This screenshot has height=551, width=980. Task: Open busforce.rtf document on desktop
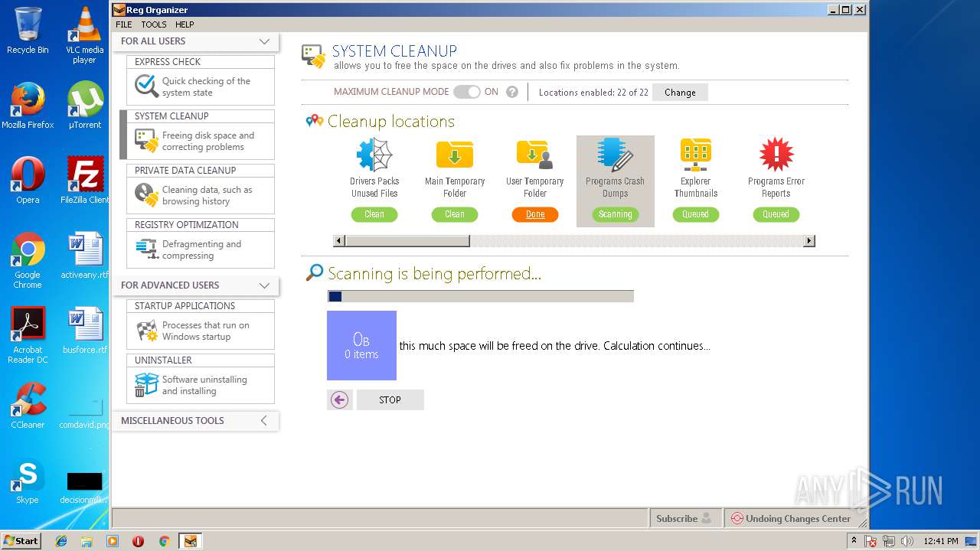pos(84,331)
